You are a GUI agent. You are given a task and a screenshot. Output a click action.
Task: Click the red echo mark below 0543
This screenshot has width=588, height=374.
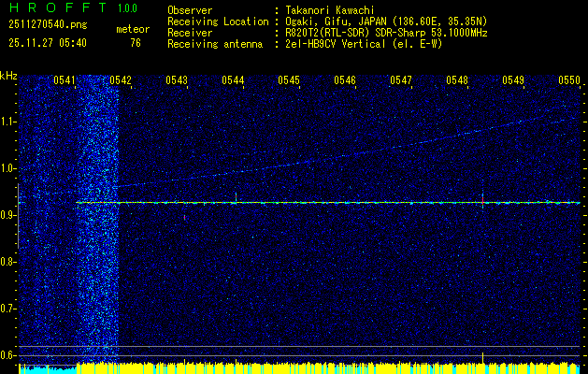pos(184,217)
